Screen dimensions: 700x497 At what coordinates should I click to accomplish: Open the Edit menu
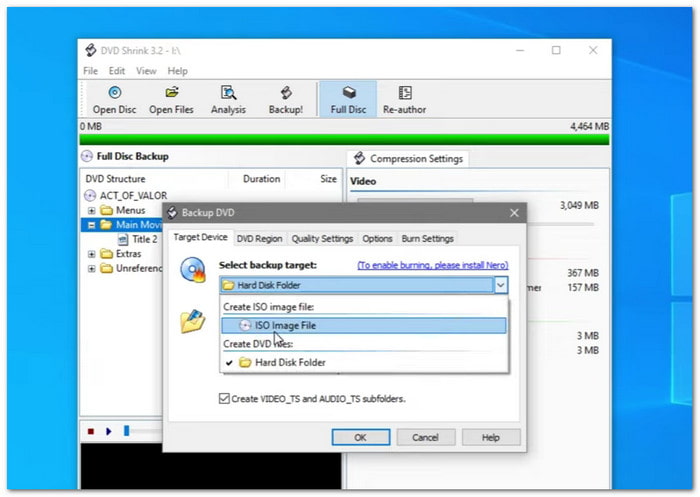pyautogui.click(x=117, y=71)
